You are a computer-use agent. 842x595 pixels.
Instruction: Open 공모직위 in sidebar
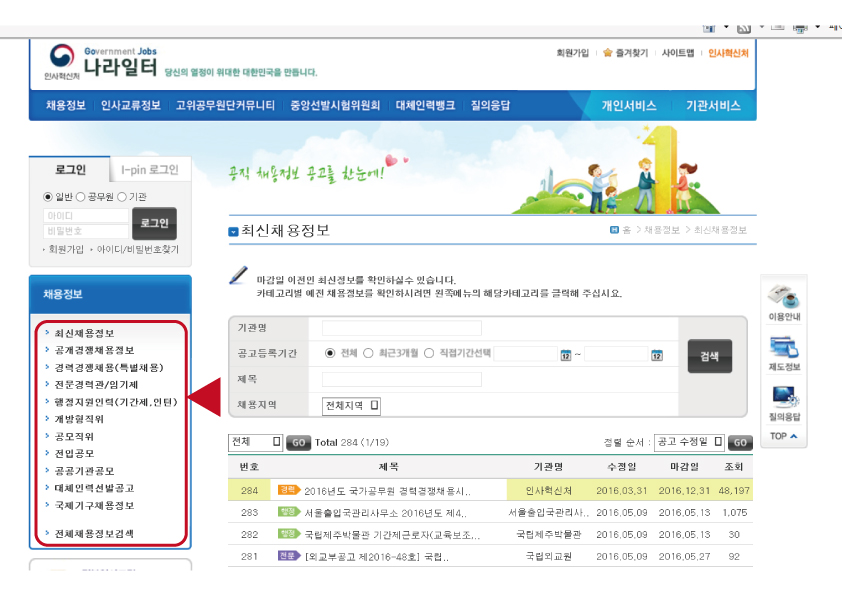pos(74,436)
